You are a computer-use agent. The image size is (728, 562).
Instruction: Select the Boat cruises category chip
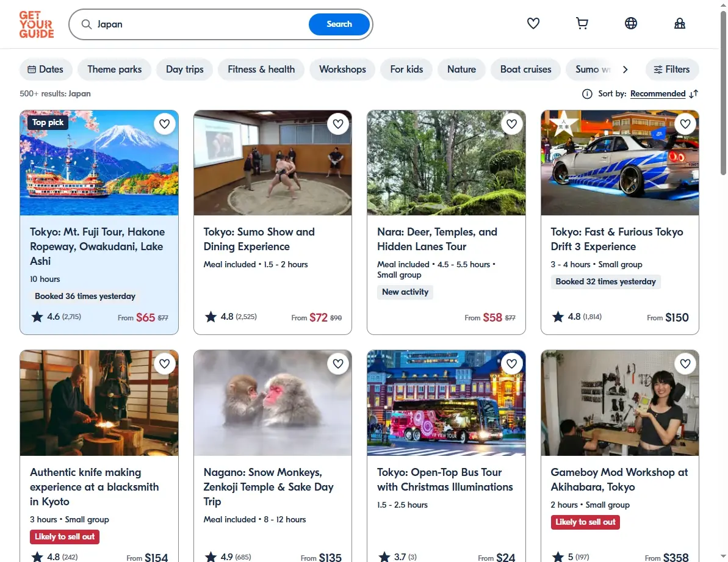coord(525,70)
